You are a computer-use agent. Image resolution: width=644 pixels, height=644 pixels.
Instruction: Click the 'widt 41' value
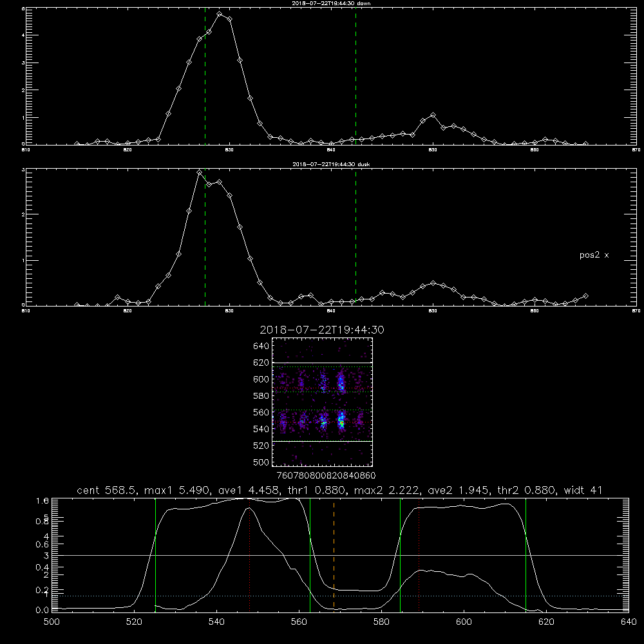[x=583, y=490]
